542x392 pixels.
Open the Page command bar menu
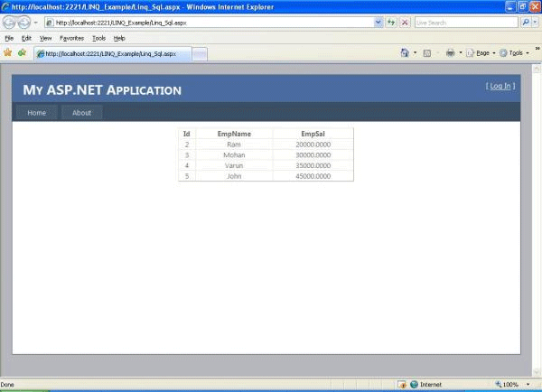[481, 53]
